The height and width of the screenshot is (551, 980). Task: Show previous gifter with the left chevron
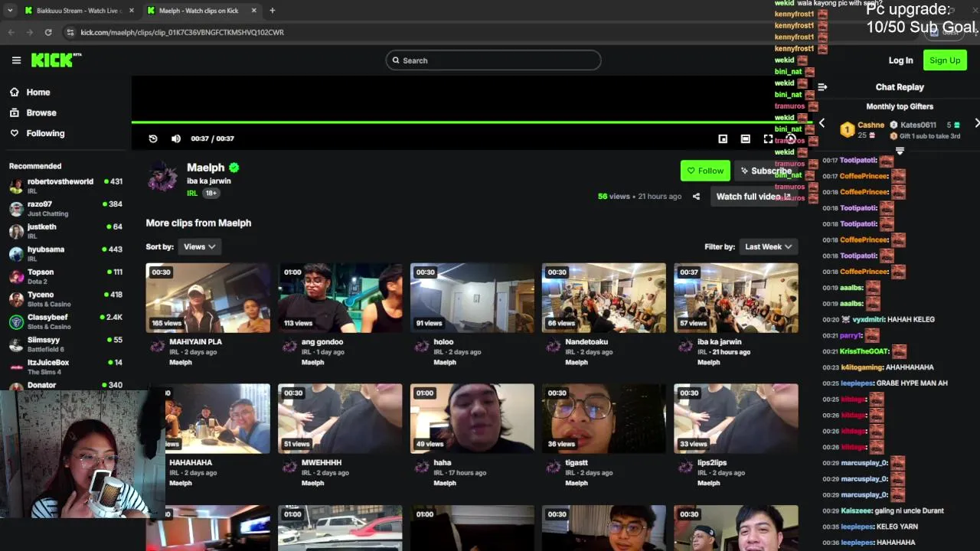(x=822, y=123)
